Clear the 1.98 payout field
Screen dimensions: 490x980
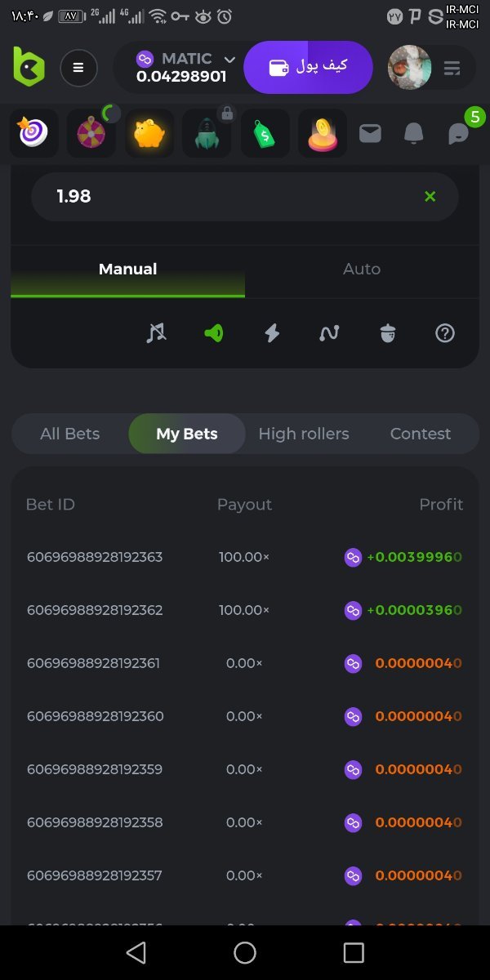430,196
